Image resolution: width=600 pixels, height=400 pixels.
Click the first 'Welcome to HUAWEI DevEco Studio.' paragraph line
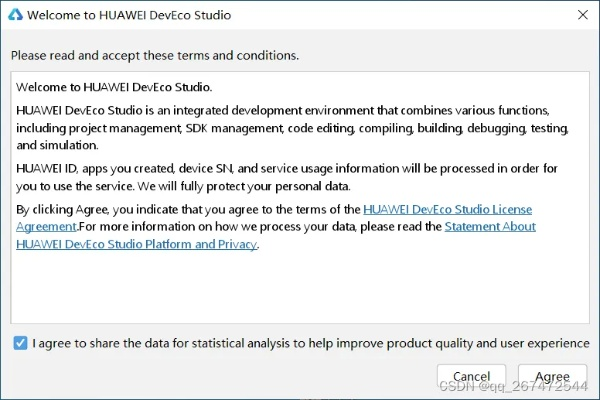[114, 87]
